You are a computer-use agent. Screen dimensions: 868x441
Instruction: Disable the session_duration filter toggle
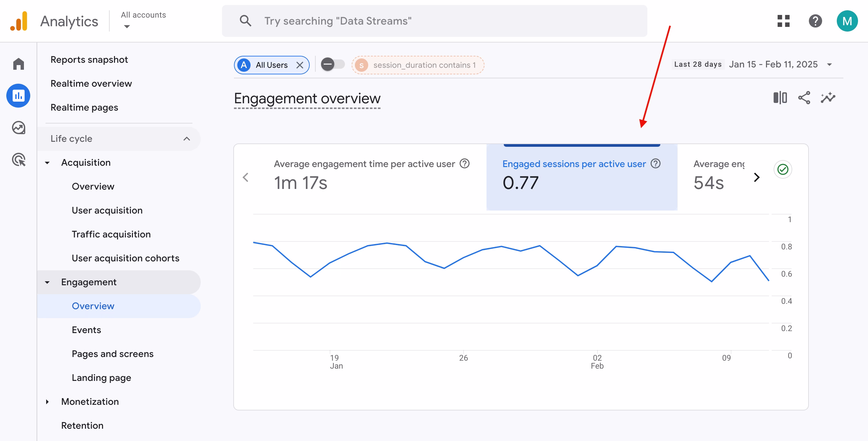tap(333, 65)
